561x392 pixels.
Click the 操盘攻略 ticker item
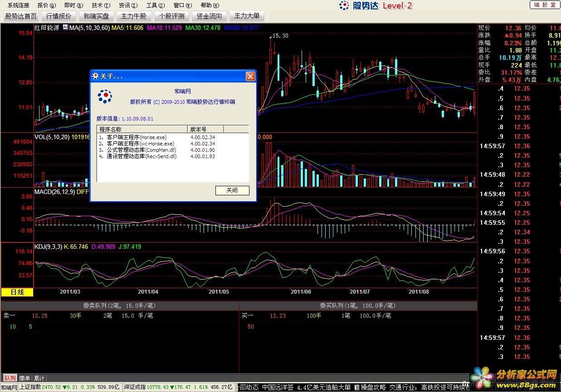(373, 387)
